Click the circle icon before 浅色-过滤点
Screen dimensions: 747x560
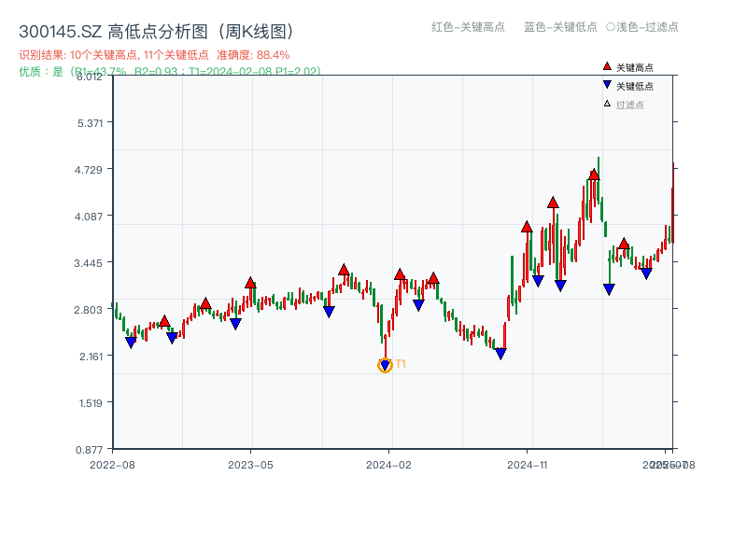[611, 27]
